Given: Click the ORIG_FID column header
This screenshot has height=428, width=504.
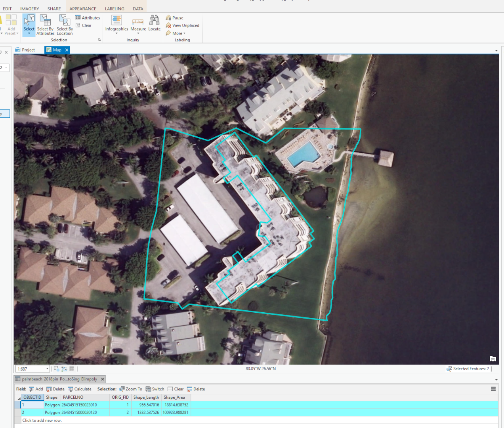Looking at the screenshot, I should tap(120, 397).
